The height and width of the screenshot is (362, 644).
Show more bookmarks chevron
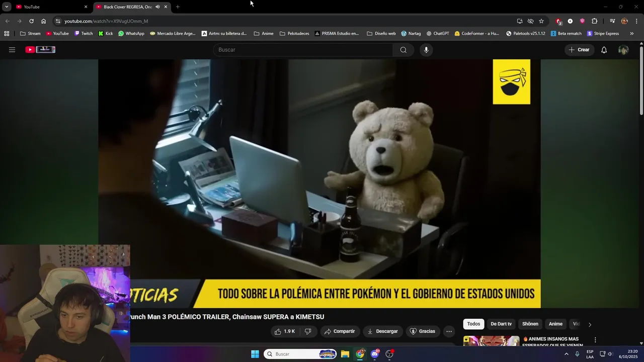click(x=631, y=34)
